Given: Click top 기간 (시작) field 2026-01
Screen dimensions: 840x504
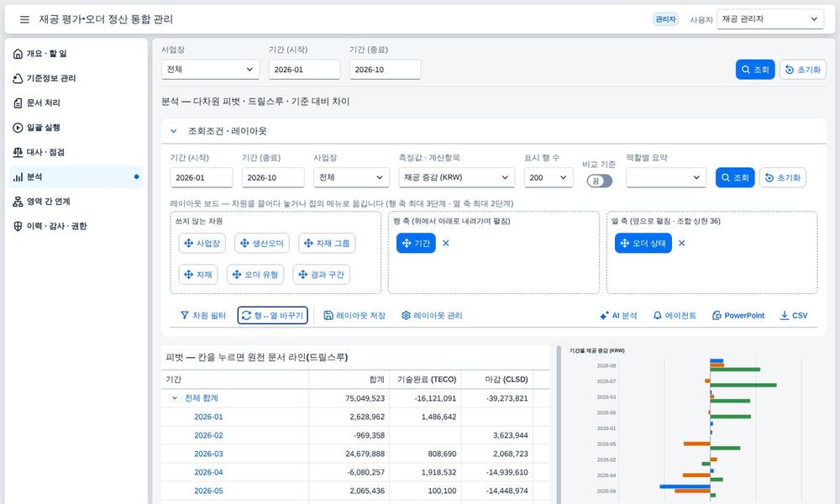Looking at the screenshot, I should click(304, 70).
